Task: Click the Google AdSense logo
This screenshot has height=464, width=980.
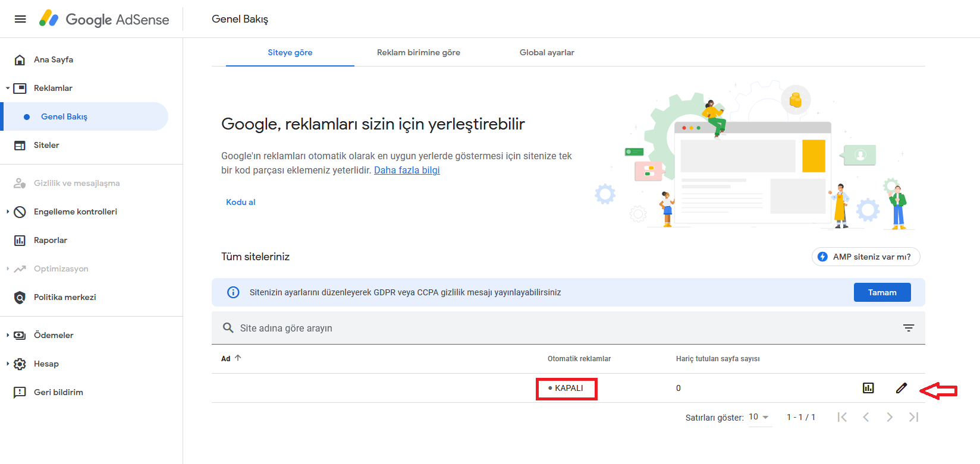Action: [x=104, y=19]
